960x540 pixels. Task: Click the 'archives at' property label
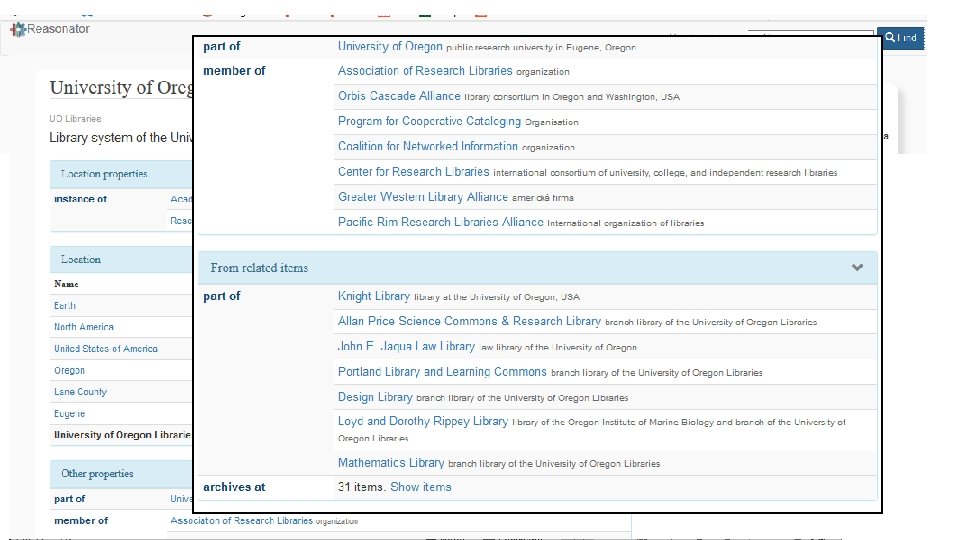coord(234,487)
